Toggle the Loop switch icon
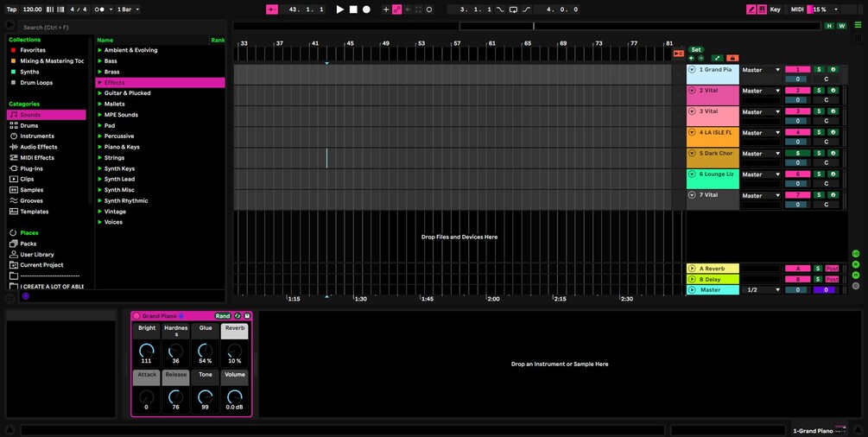Screen dimensions: 868x437 point(513,9)
